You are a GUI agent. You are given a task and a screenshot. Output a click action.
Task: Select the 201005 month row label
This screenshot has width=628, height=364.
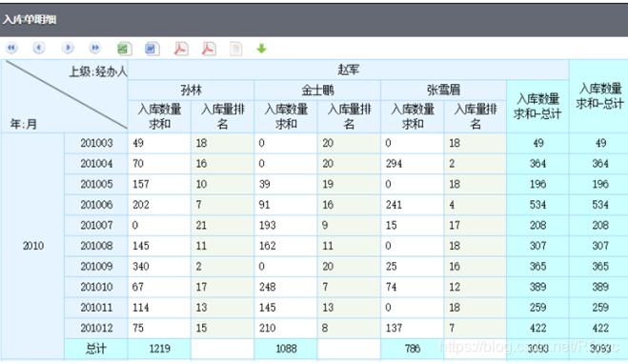(x=96, y=184)
